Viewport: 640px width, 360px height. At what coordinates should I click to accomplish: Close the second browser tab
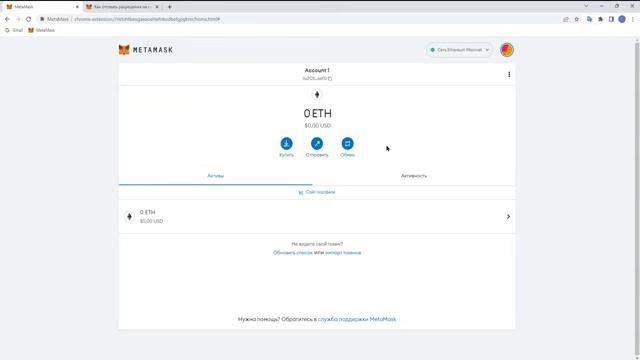(157, 7)
